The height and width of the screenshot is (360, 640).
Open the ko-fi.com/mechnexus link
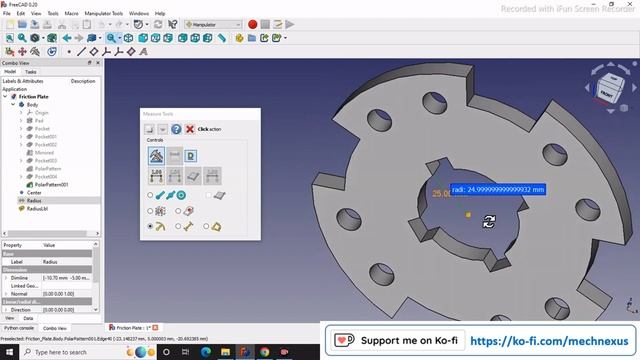click(x=549, y=341)
